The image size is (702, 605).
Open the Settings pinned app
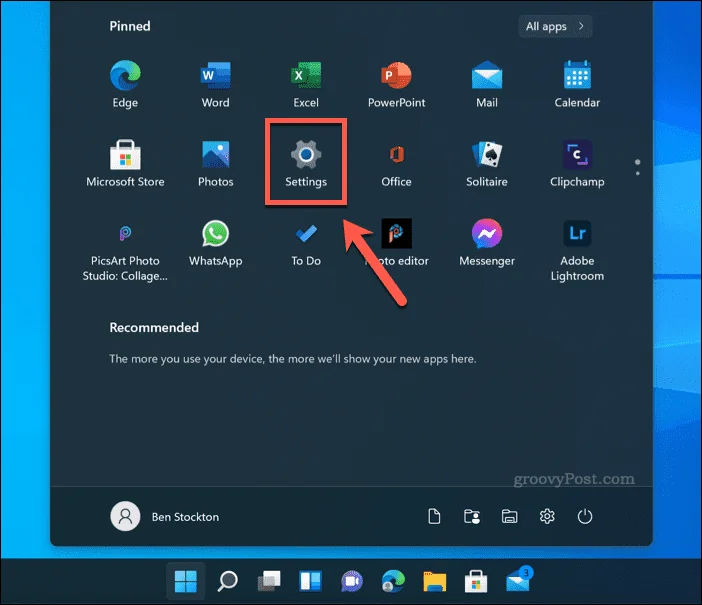coord(306,163)
